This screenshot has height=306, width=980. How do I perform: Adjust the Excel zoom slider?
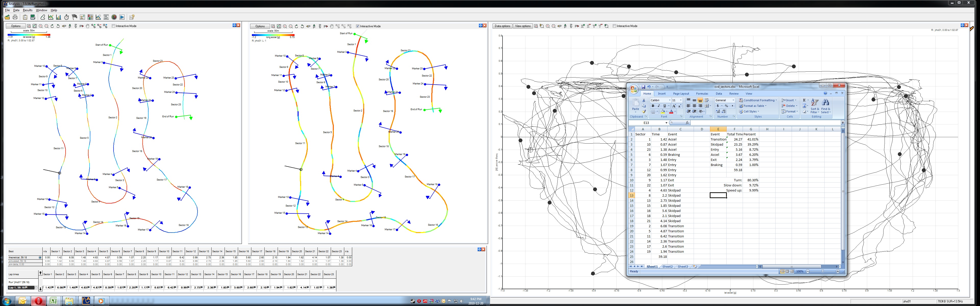pos(823,271)
